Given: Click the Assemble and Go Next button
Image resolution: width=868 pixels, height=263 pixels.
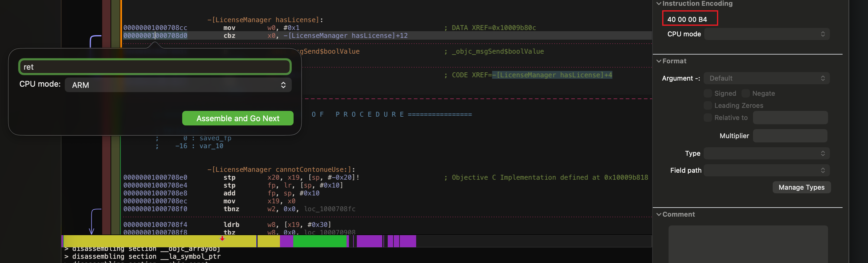Looking at the screenshot, I should tap(238, 118).
